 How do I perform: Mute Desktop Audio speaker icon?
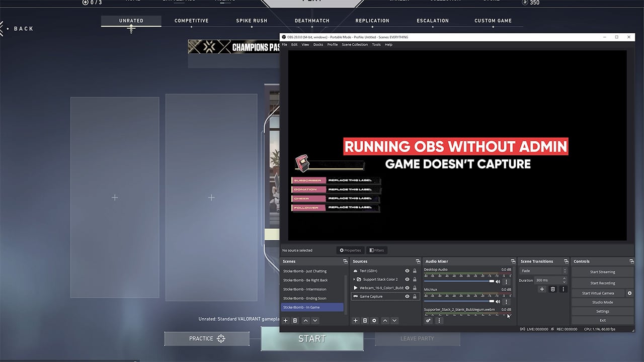click(498, 282)
